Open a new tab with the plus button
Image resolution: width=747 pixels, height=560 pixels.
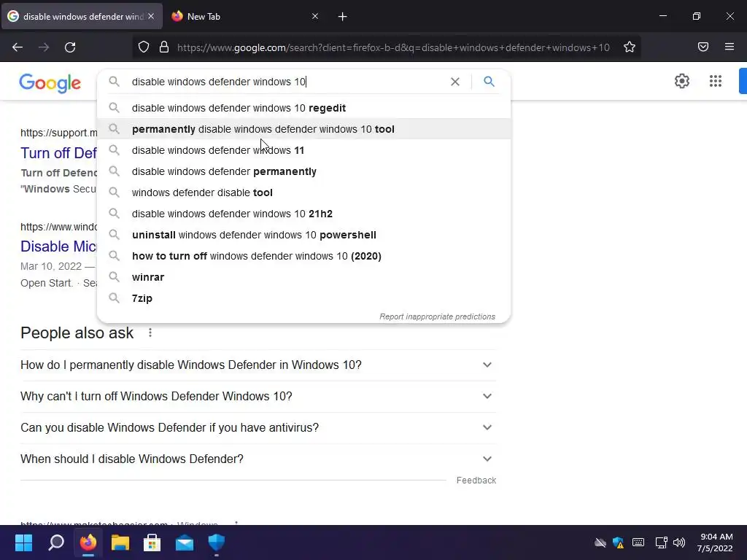(343, 17)
